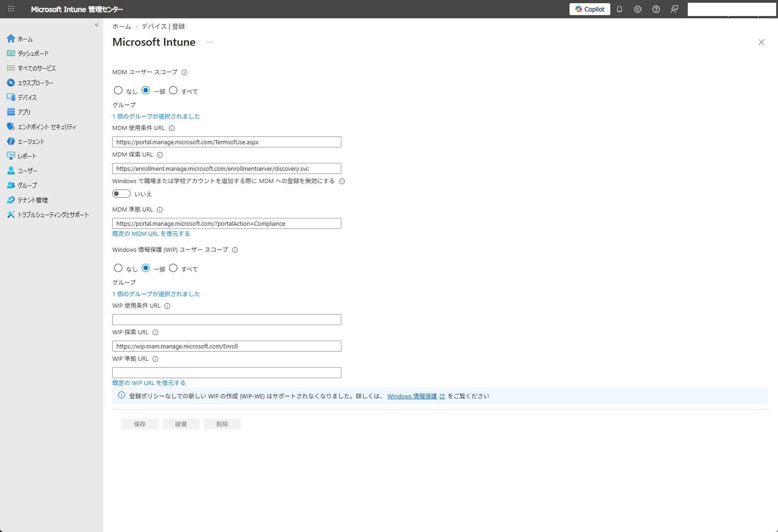Open エンドポイント セキュリティ from the sidebar
Viewport: 778px width, 532px height.
46,127
